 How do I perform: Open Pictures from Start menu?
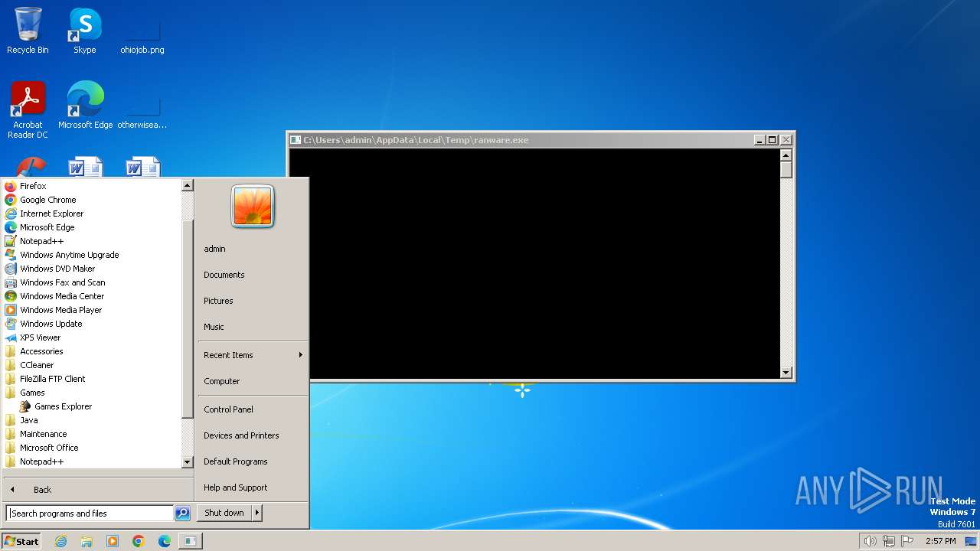click(x=253, y=301)
